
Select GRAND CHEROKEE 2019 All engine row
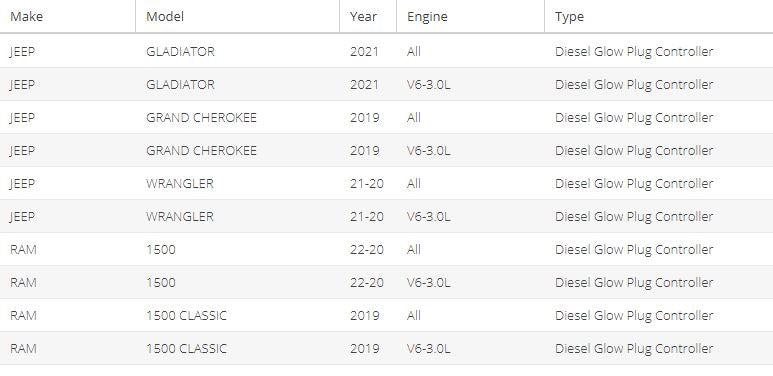[386, 117]
